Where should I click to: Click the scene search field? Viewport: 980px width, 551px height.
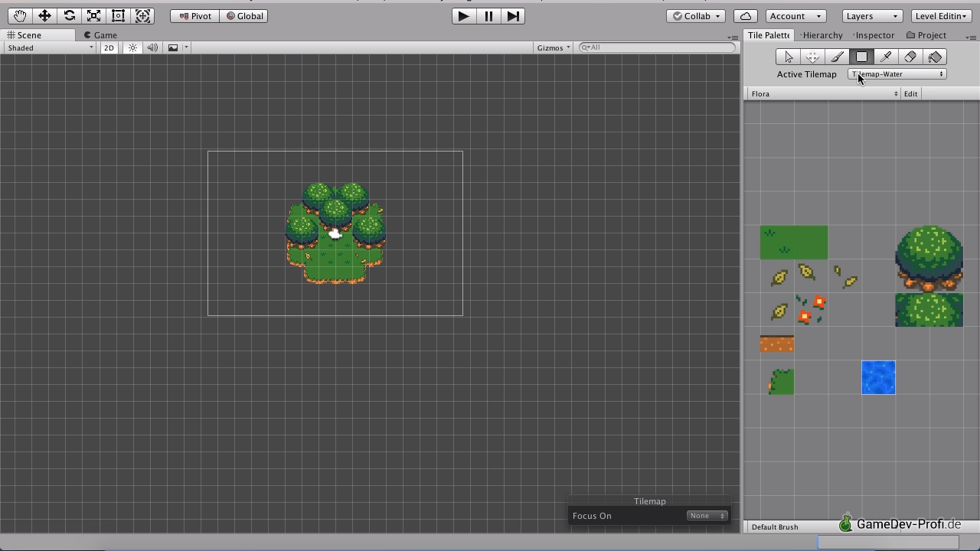click(x=658, y=47)
